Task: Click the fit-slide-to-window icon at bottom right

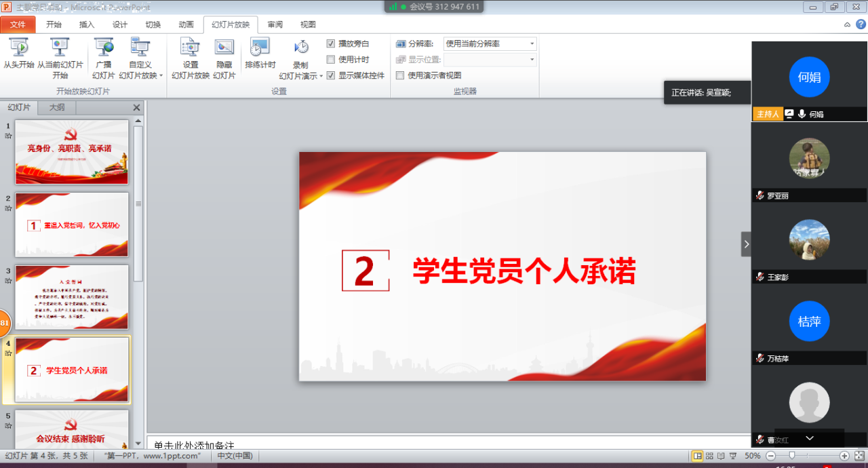Action: point(859,456)
